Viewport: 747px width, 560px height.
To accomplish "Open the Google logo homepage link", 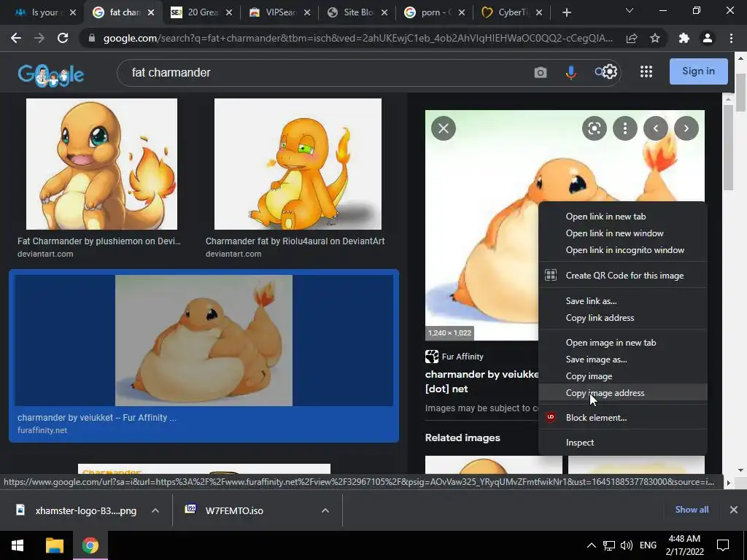I will coord(51,74).
